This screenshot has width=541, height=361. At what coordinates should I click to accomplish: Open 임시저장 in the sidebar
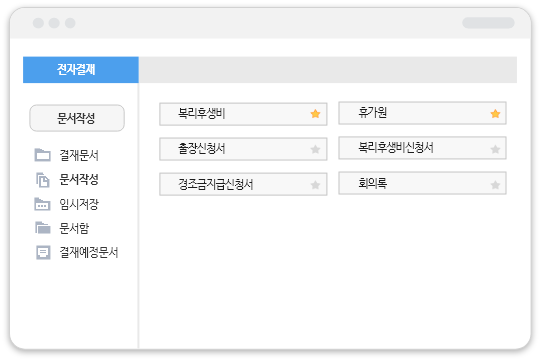click(x=79, y=204)
